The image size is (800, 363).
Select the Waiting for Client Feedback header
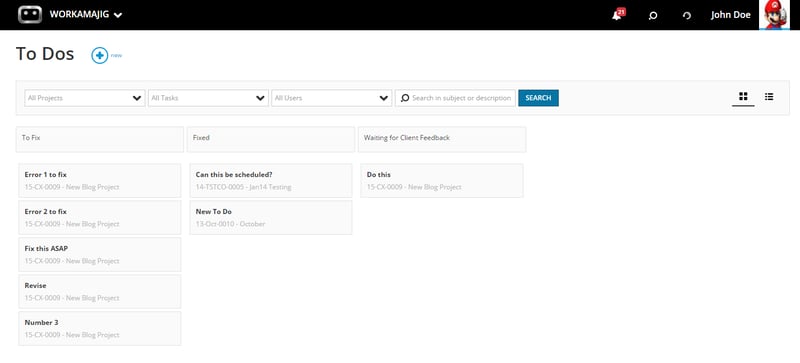point(442,139)
